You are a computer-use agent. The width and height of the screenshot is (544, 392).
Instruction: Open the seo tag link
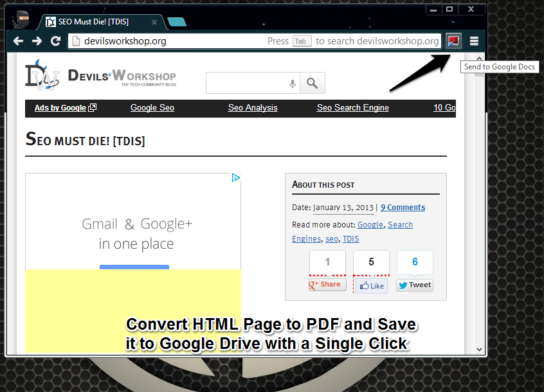point(332,239)
